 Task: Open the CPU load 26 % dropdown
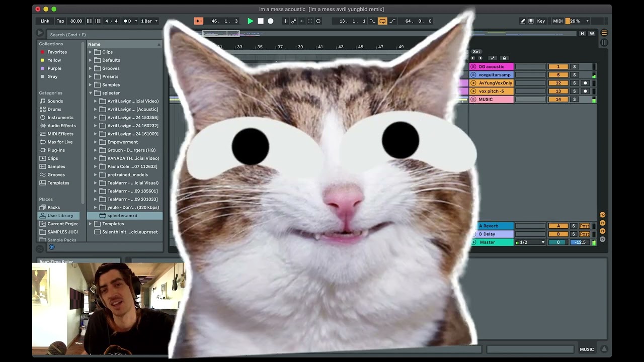tap(587, 21)
